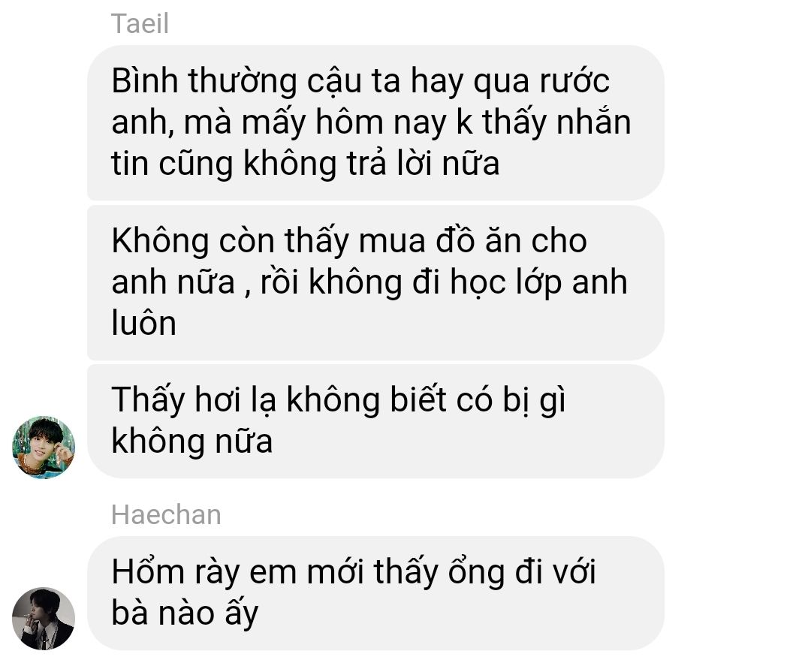Click the text 'không biết có bị gì'
811x672 pixels.
coord(427,400)
